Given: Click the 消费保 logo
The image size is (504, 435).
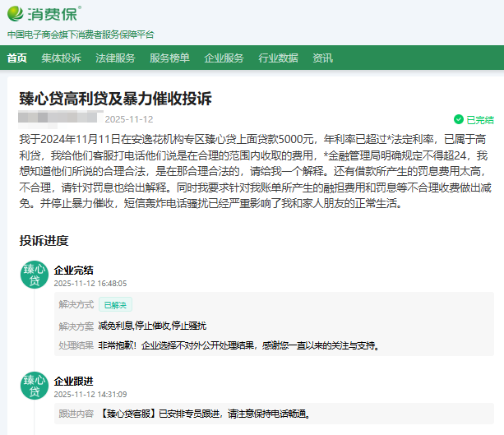Looking at the screenshot, I should (44, 14).
